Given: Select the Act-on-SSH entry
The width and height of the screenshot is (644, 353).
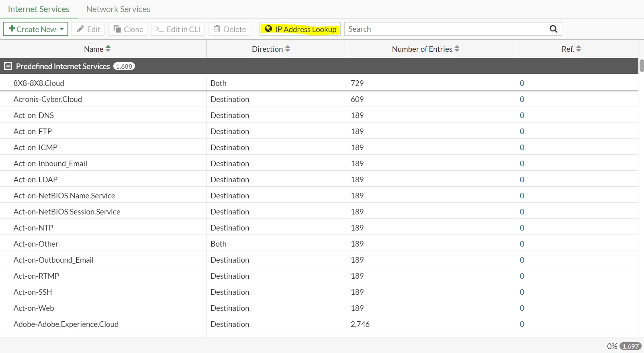Looking at the screenshot, I should (33, 292).
